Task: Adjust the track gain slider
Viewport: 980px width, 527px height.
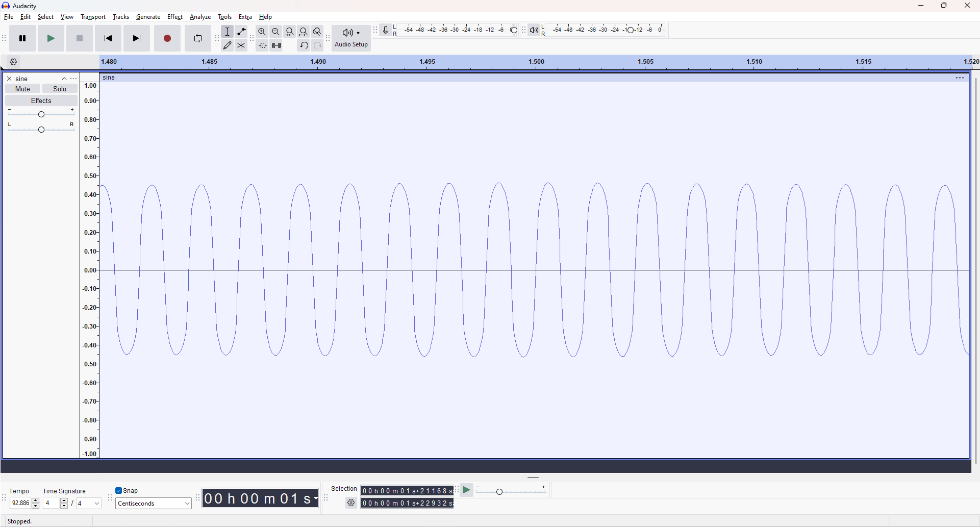Action: pos(41,114)
